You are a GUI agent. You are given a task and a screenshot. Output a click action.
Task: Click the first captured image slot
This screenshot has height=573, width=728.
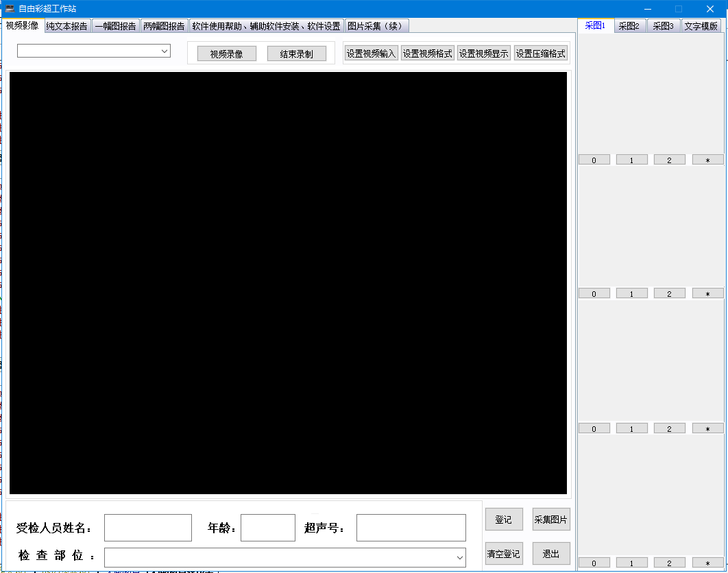coord(651,94)
